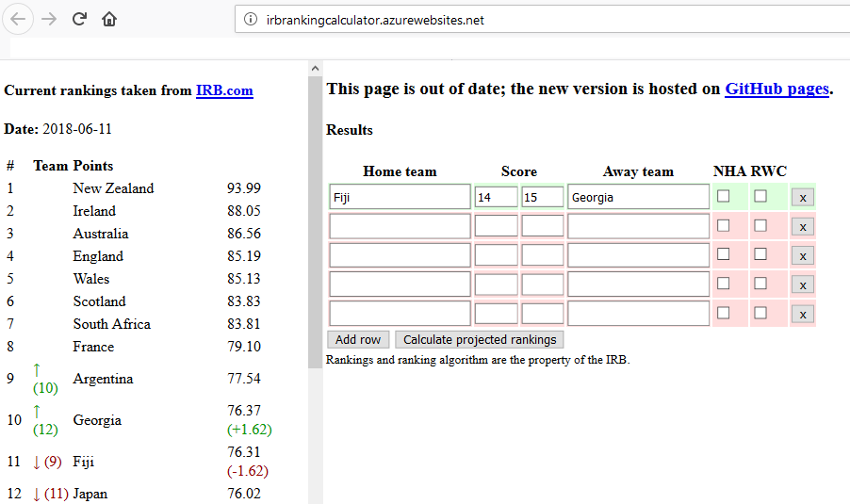
Task: Select the England team name
Action: click(x=98, y=256)
